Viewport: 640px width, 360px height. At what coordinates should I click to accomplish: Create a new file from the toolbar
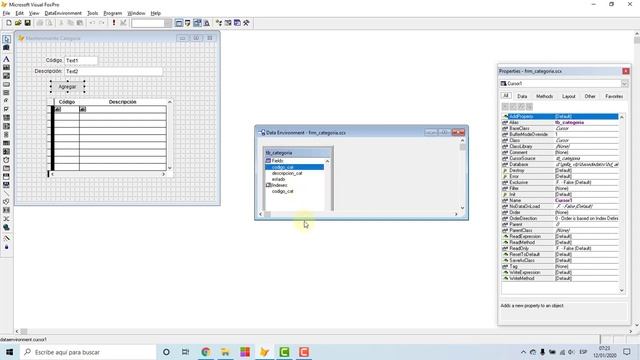[x=9, y=23]
